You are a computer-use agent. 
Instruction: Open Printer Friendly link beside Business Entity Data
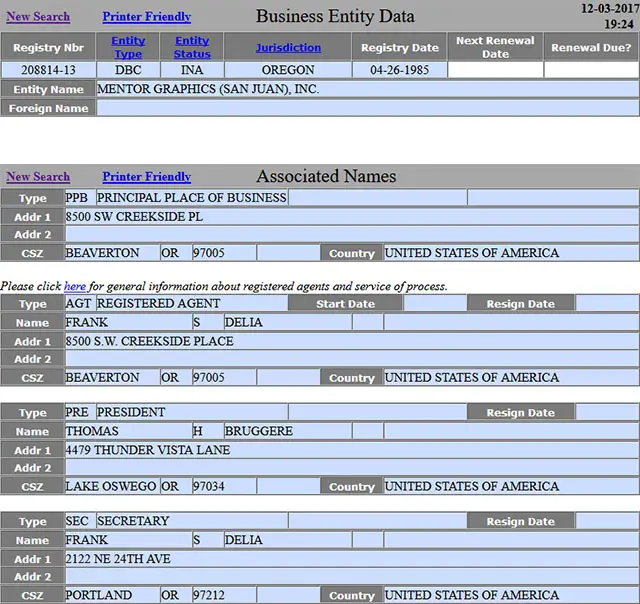tap(147, 16)
